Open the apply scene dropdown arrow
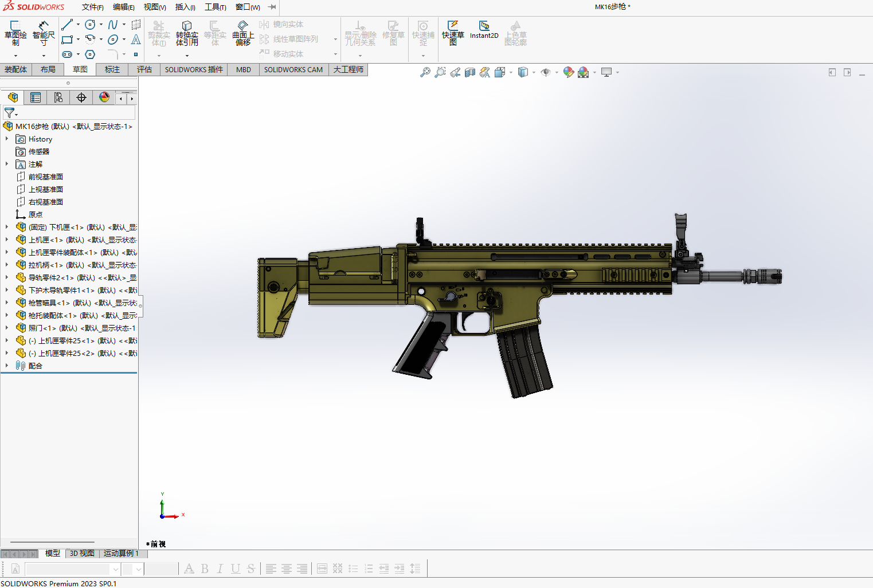The image size is (873, 588). [x=594, y=72]
